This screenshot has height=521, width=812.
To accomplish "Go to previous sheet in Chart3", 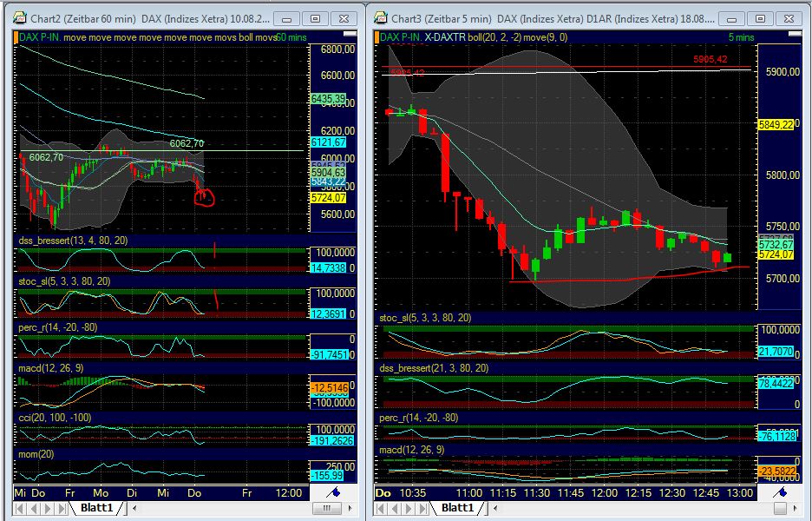I will coord(395,509).
